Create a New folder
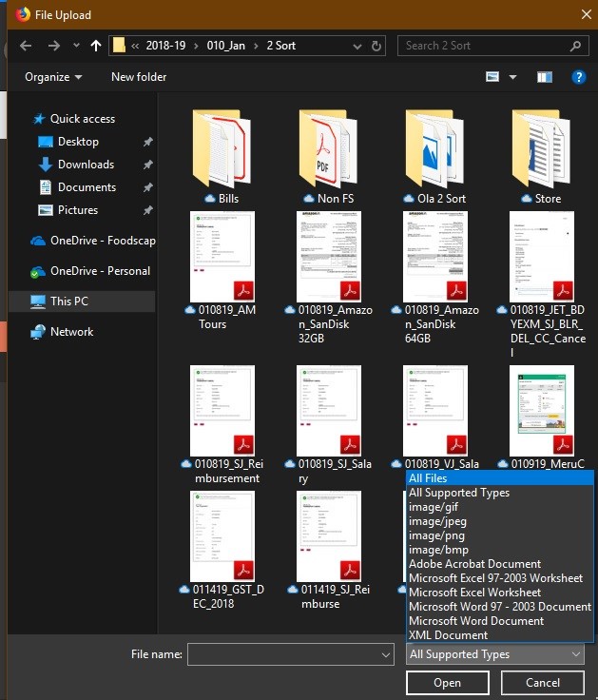Viewport: 598px width, 700px height. 139,77
